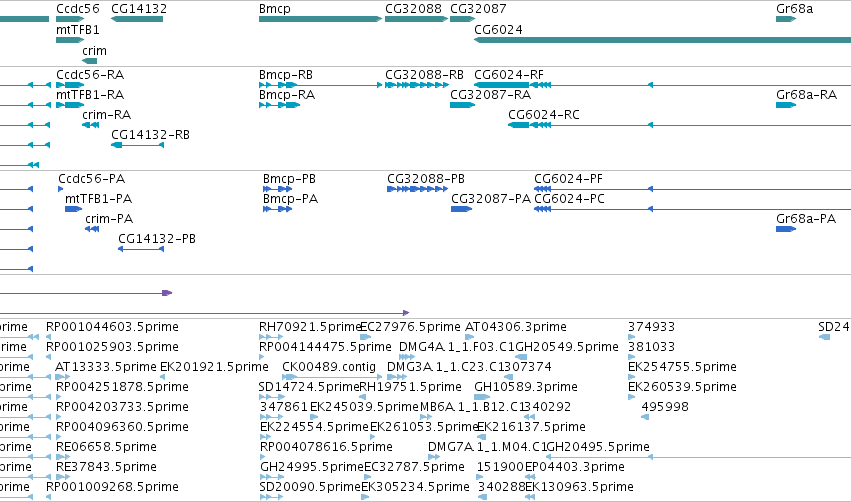The image size is (851, 502).
Task: Select EST RP004144475.5prime
Action: click(x=325, y=347)
